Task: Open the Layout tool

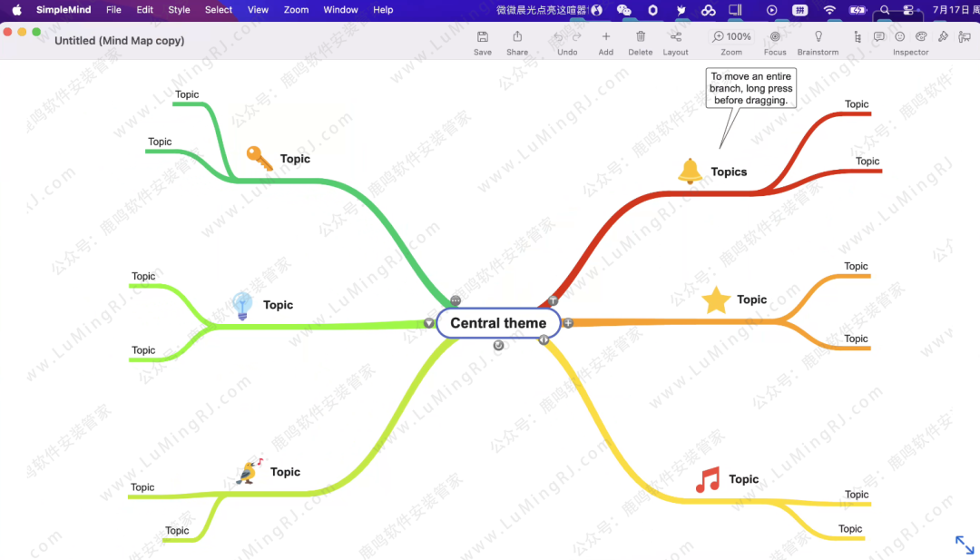Action: (675, 37)
